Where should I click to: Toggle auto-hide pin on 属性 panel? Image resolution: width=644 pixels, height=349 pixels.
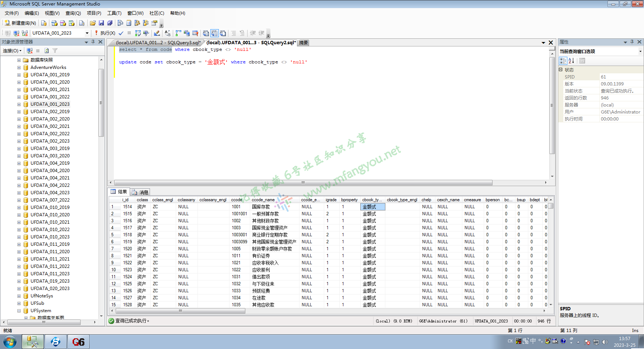(x=632, y=42)
